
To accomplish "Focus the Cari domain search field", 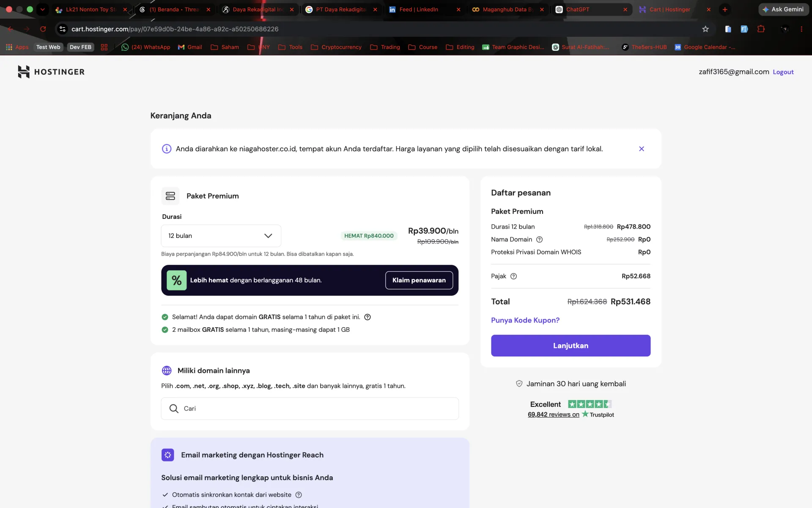I will click(x=310, y=409).
